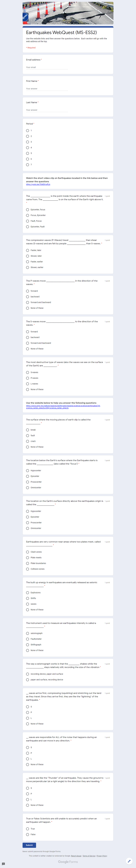
Task: Choose "Epicenter, focus" for the first question
Action: (x=28, y=210)
